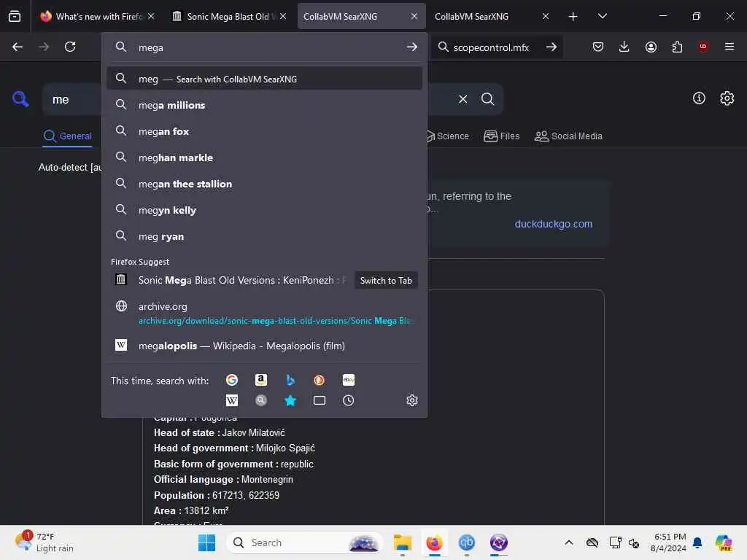The image size is (747, 560).
Task: Open the Downloads panel
Action: pyautogui.click(x=624, y=47)
